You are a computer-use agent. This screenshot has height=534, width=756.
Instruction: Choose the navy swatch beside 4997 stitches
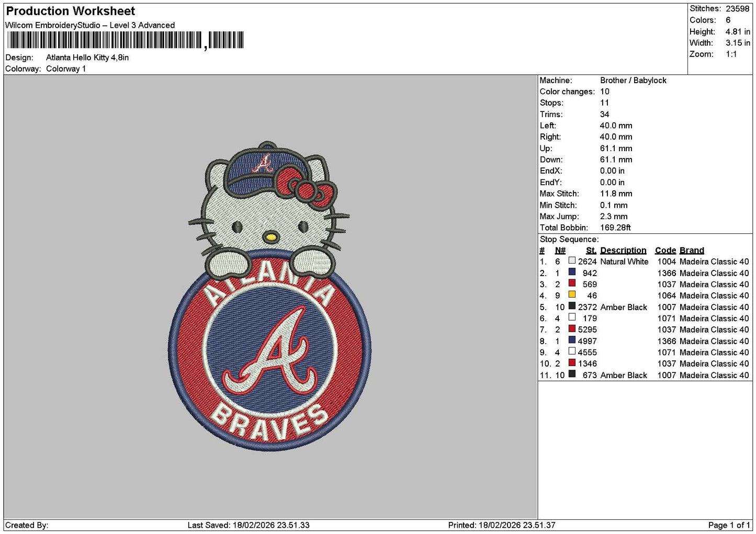[572, 340]
